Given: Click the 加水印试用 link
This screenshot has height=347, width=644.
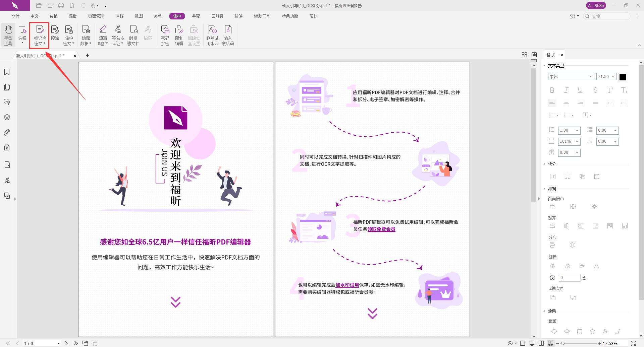Looking at the screenshot, I should point(347,285).
